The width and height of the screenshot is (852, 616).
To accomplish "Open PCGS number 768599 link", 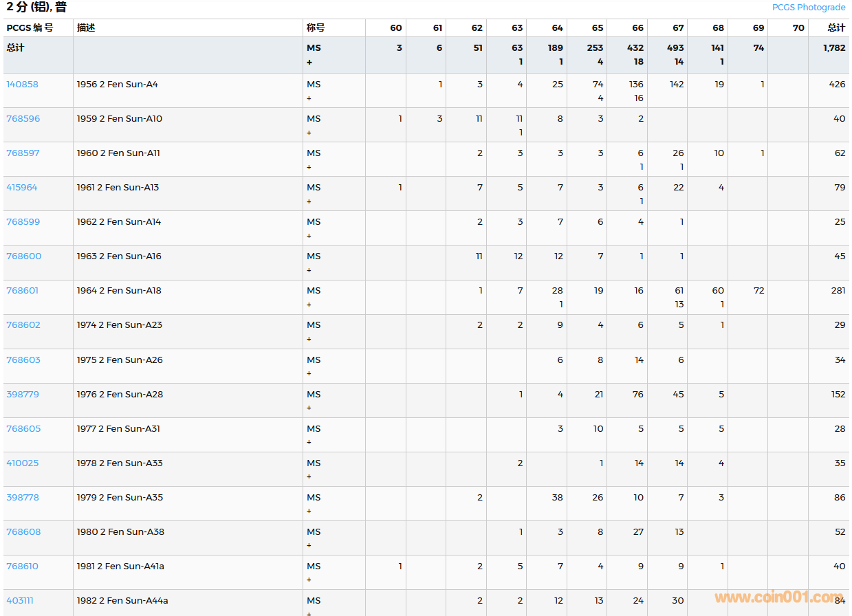I will tap(23, 222).
